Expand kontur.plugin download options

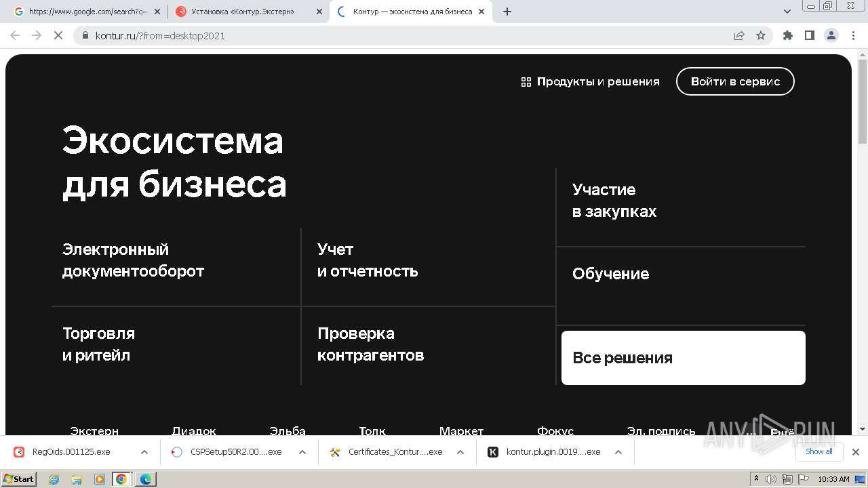(618, 452)
